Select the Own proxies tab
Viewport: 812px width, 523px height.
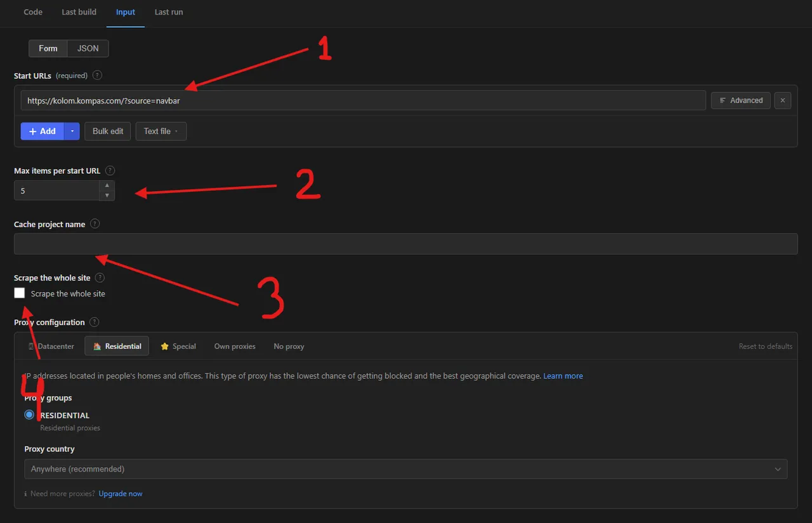click(235, 346)
